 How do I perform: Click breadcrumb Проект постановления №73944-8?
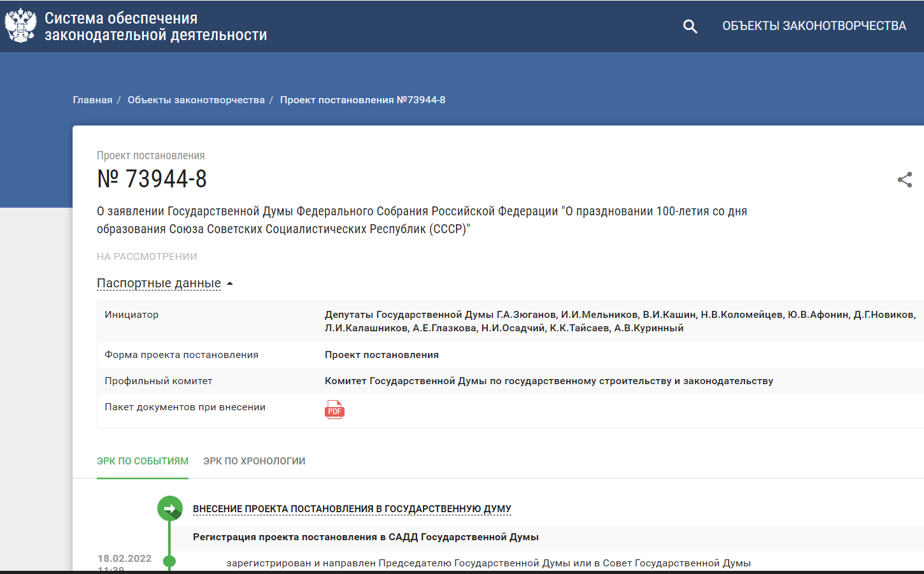coord(363,100)
